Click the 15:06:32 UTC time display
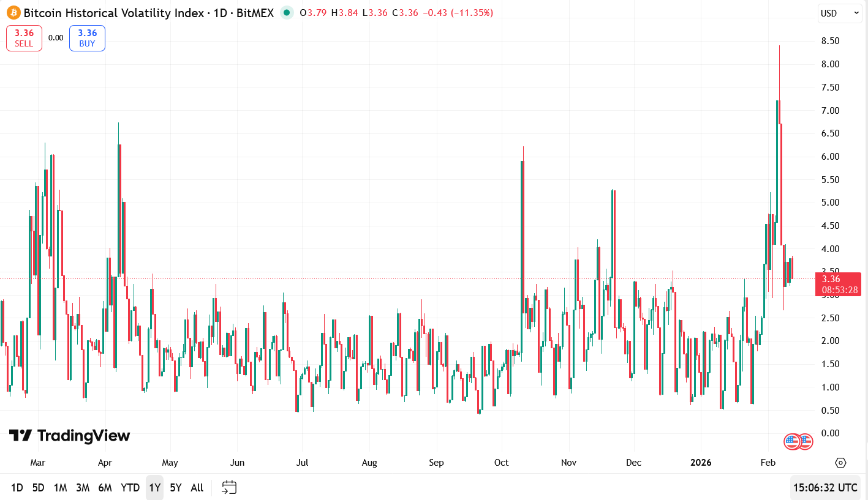Image resolution: width=868 pixels, height=500 pixels. [x=825, y=488]
